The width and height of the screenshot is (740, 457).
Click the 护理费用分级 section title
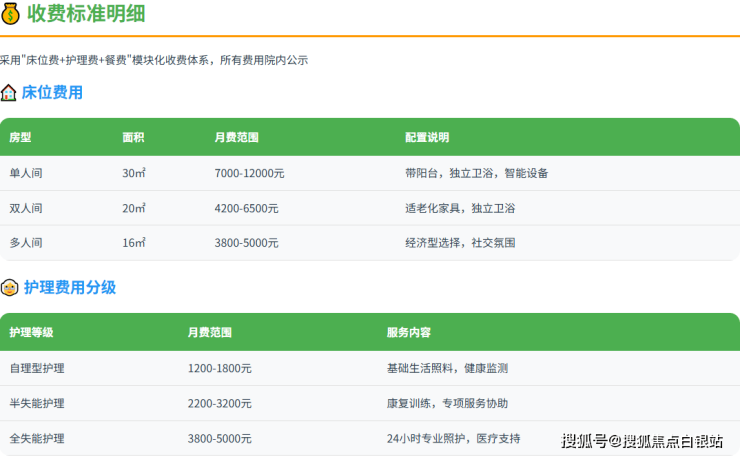pos(70,288)
